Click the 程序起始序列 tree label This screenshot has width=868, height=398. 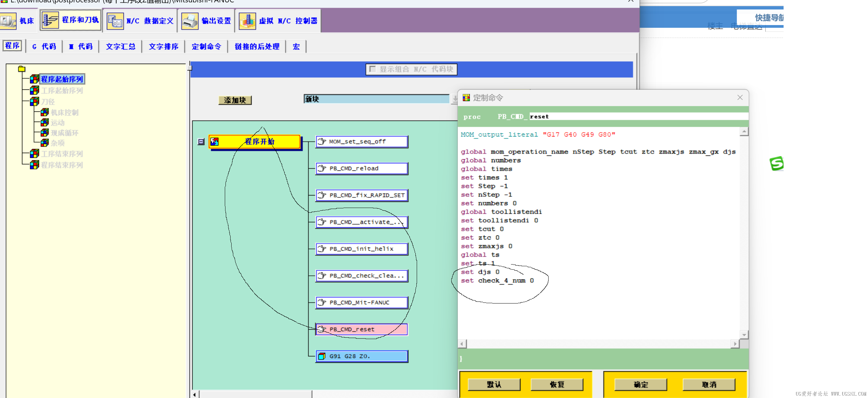(x=62, y=79)
